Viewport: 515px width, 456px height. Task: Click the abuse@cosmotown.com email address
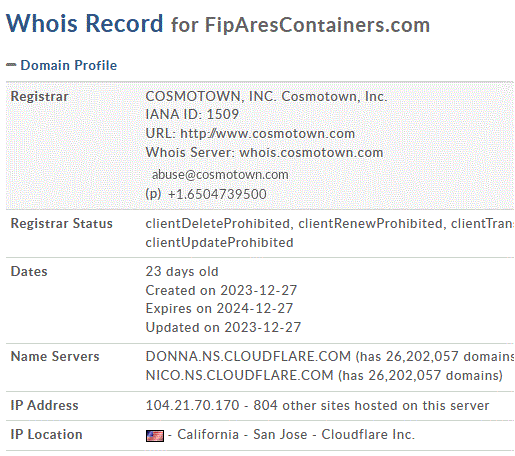[220, 175]
